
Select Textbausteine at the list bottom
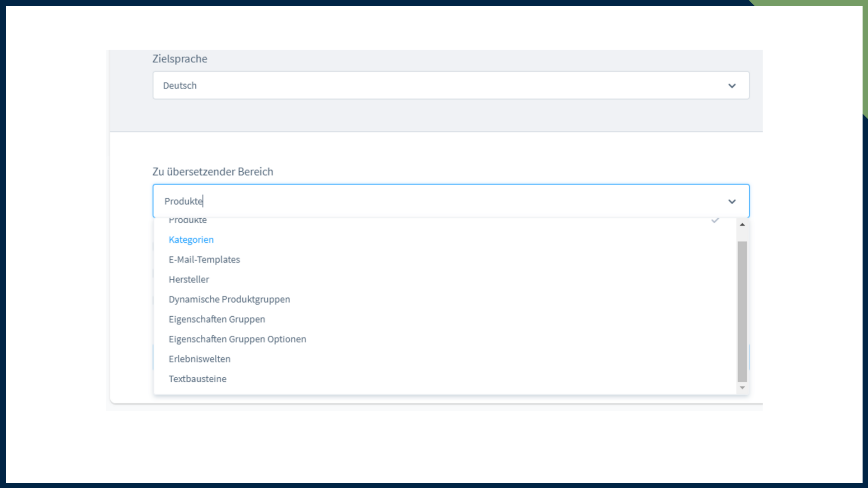[x=198, y=379]
